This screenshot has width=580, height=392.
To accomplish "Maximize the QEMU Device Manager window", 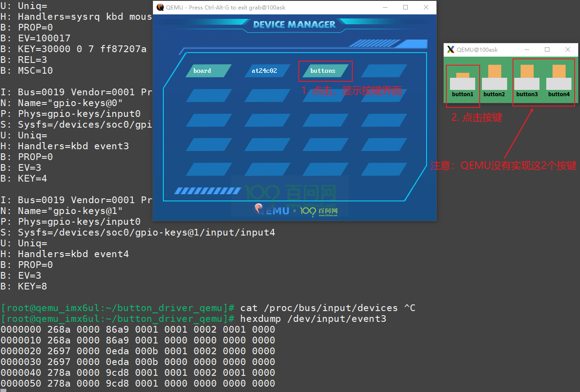I will [405, 7].
